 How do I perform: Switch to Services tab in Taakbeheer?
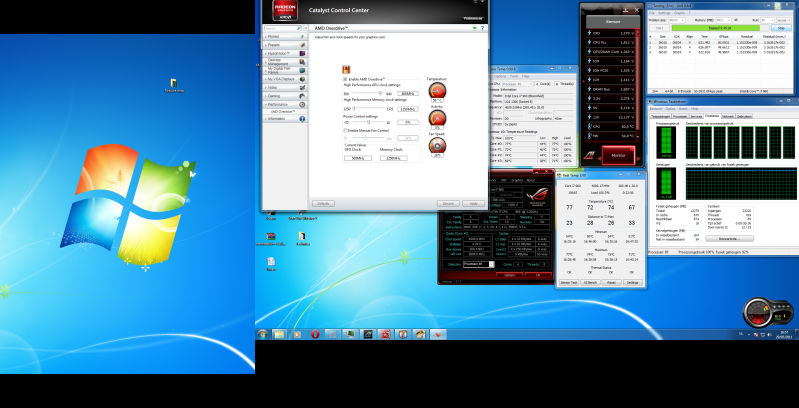point(696,116)
